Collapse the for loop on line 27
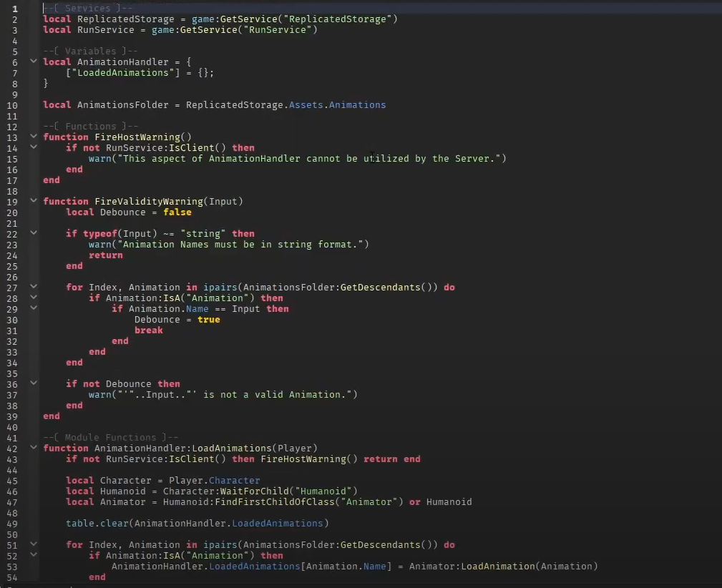The width and height of the screenshot is (722, 588). click(x=33, y=287)
